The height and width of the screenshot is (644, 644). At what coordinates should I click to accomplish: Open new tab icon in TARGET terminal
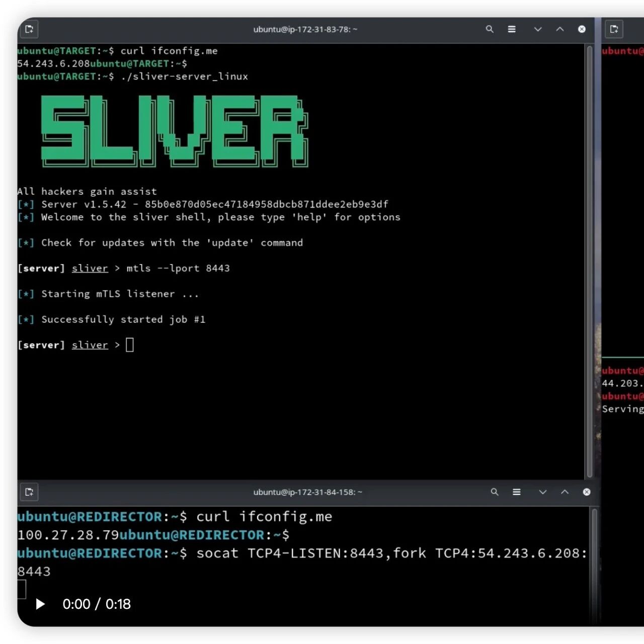(29, 29)
